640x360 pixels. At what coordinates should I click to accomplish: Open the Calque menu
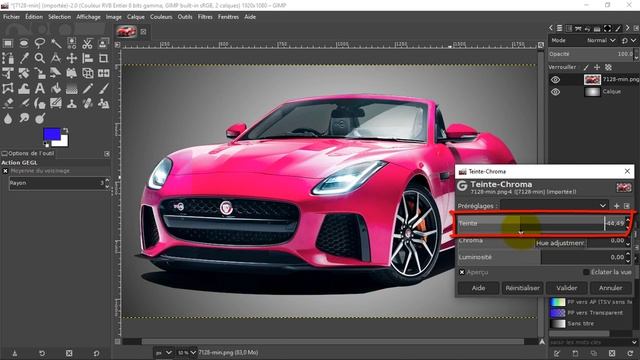[136, 17]
